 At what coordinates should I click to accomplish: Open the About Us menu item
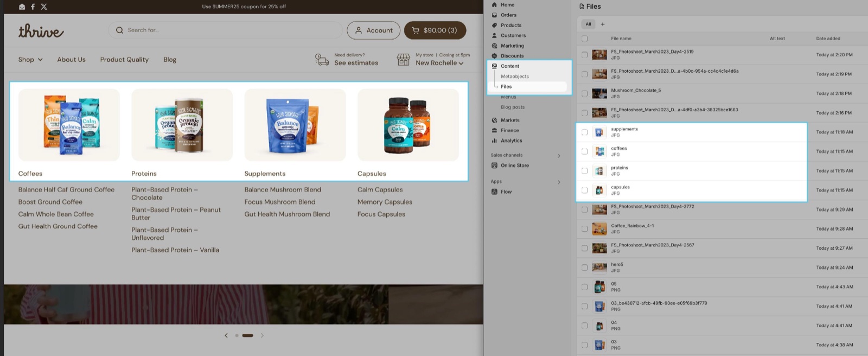(71, 60)
